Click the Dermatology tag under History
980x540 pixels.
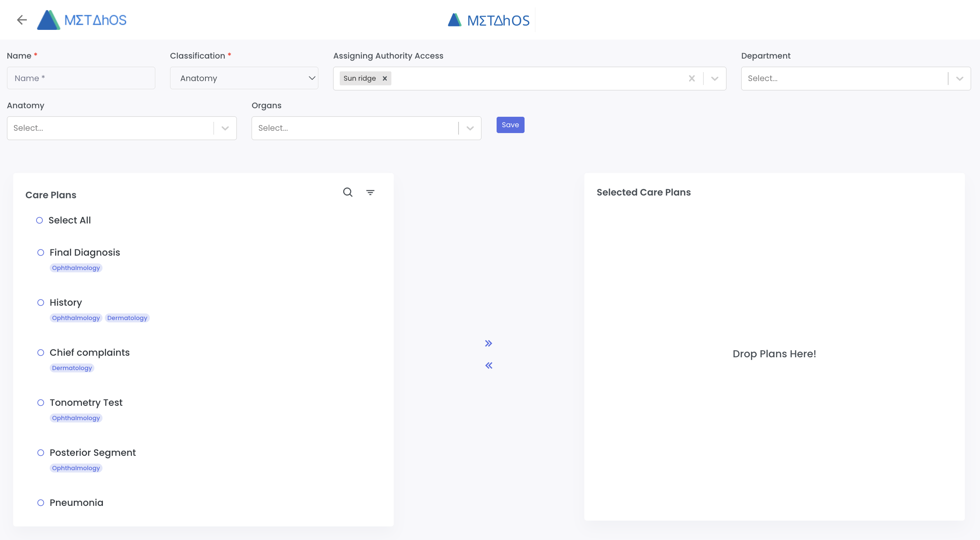click(127, 318)
